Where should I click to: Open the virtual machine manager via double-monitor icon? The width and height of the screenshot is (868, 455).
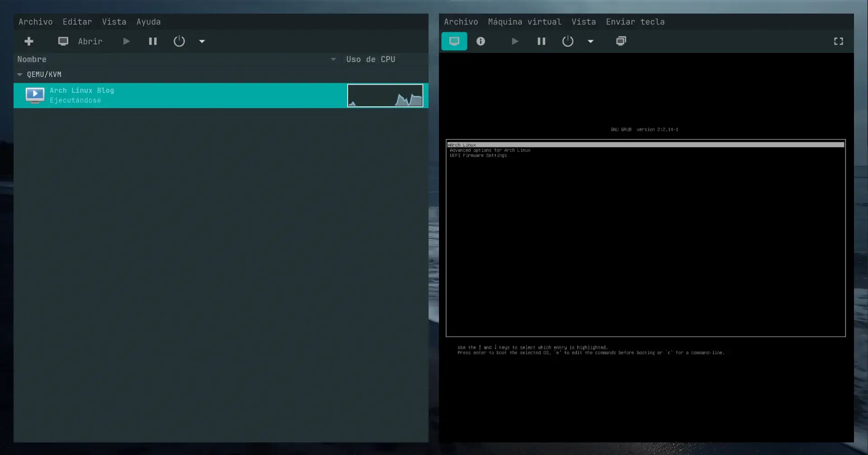point(621,41)
